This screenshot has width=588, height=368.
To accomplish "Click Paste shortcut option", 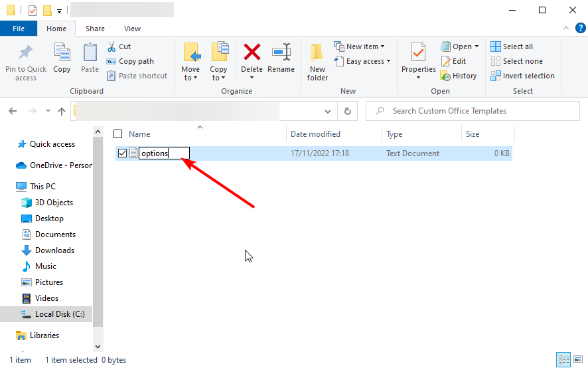I will (137, 76).
